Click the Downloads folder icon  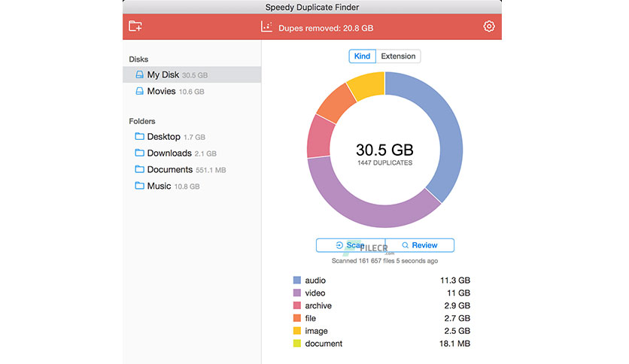(x=139, y=153)
